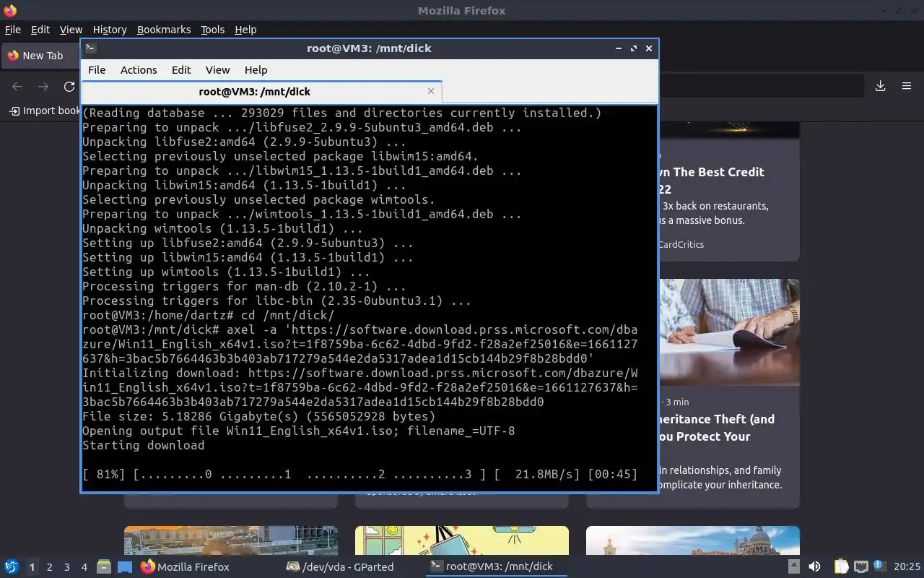Open Firefox downloads panel
Screen dimensions: 924x578
(x=881, y=86)
